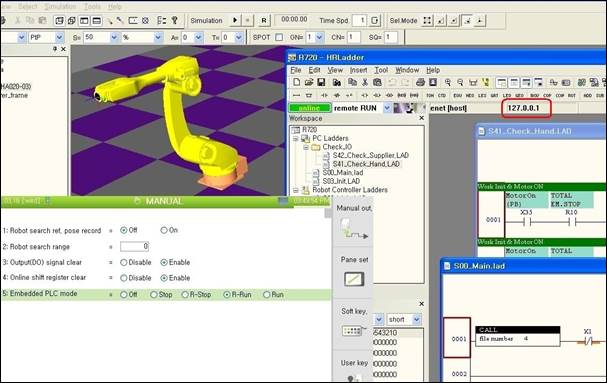
Task: Open the Tool menu in HRLadder
Action: pyautogui.click(x=381, y=70)
